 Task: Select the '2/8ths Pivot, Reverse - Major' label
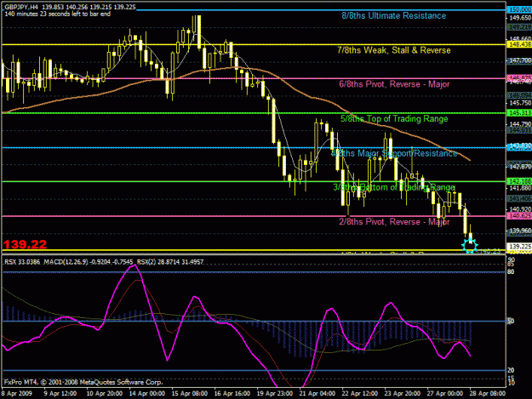click(394, 222)
